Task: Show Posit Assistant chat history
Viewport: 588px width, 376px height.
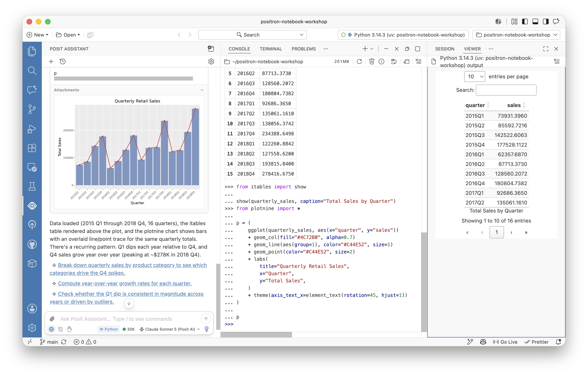Action: (x=63, y=61)
